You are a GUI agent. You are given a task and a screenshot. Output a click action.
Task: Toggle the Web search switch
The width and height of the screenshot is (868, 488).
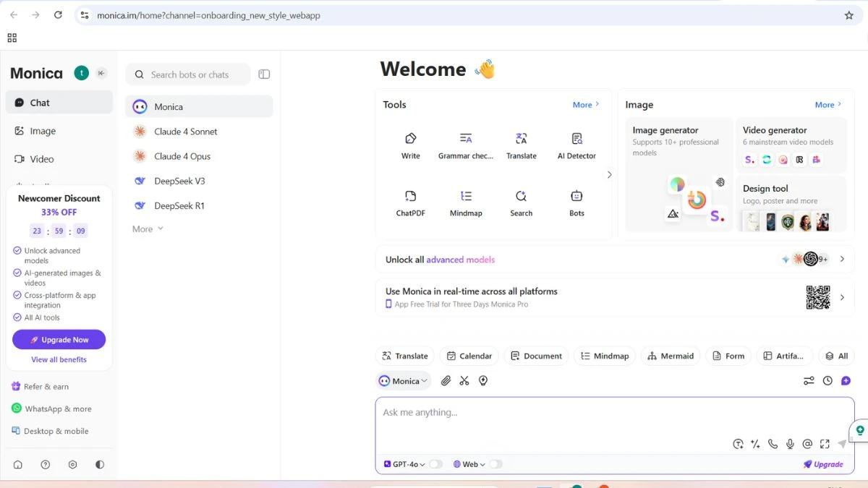(x=495, y=464)
